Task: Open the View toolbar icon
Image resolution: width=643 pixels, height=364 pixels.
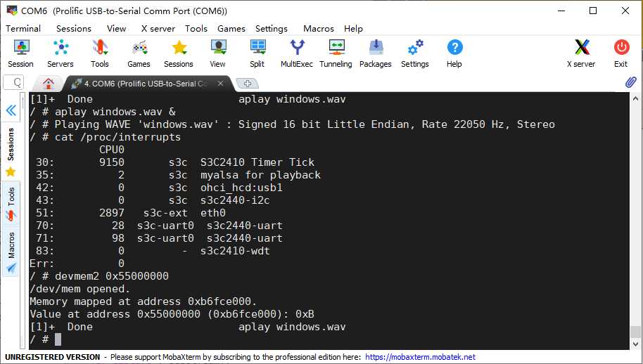Action: tap(218, 53)
